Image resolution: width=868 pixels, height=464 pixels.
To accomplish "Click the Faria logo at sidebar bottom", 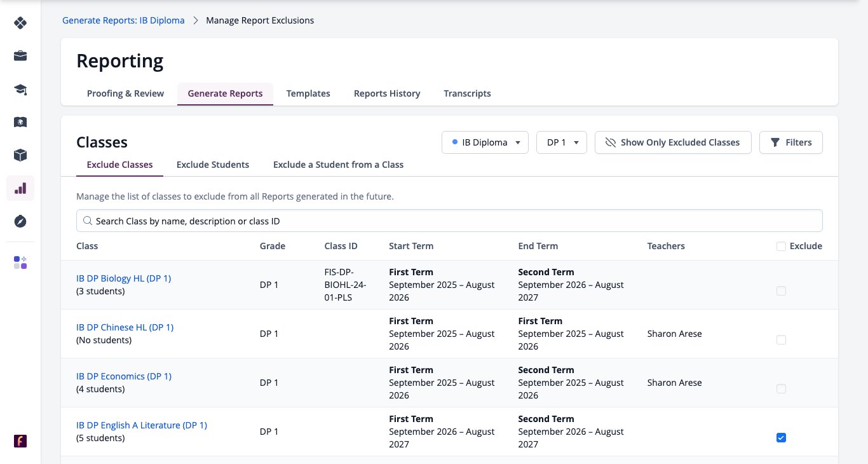I will (x=20, y=441).
